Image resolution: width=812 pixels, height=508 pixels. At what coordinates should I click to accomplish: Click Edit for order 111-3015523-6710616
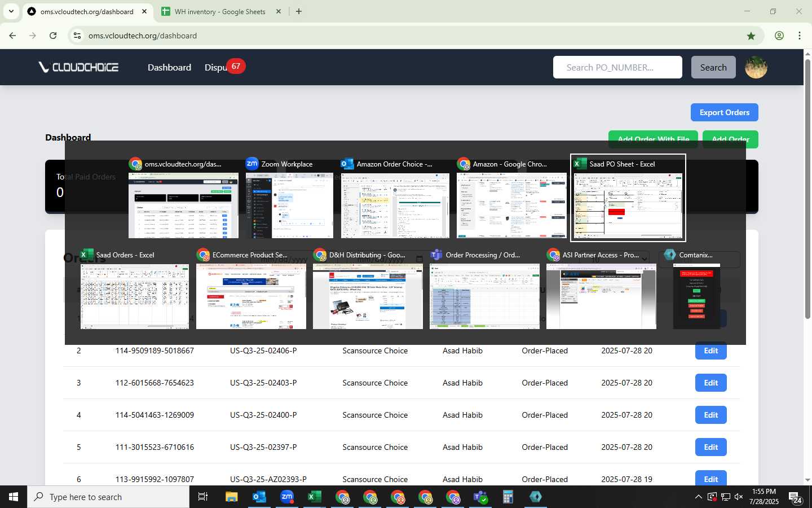pyautogui.click(x=710, y=447)
